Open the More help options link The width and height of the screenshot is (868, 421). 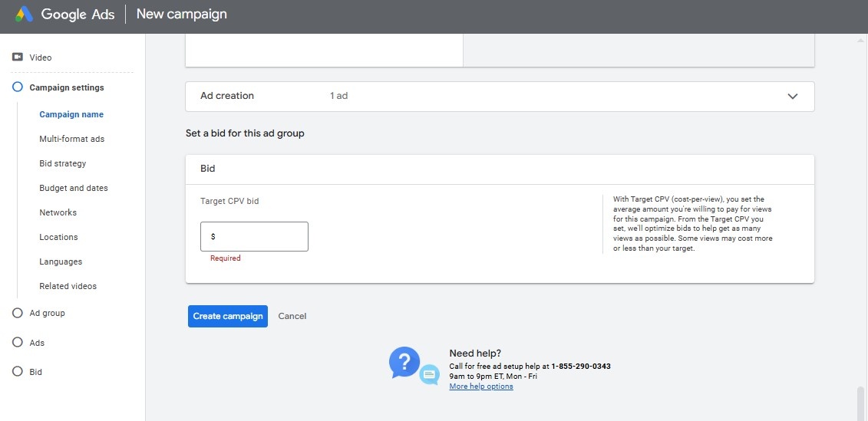pos(481,386)
